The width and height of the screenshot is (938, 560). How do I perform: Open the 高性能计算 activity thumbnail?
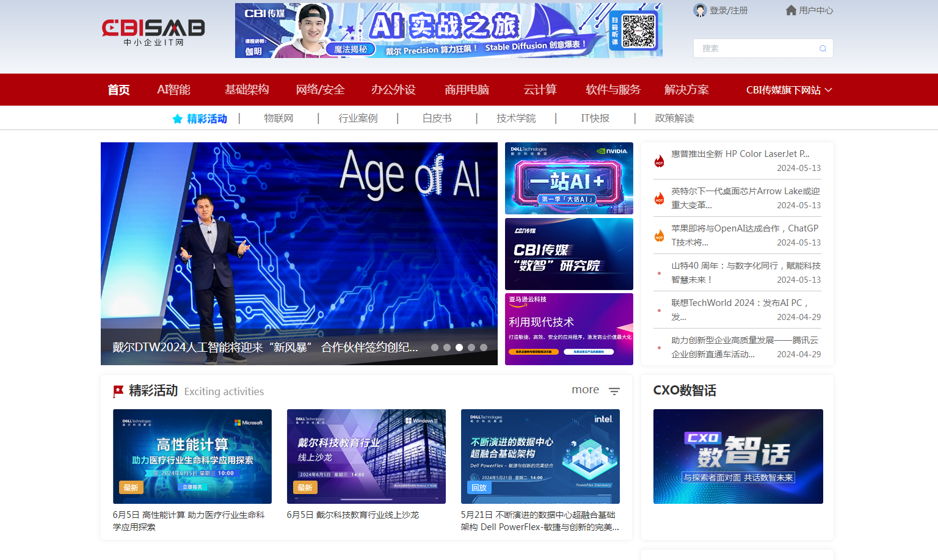(x=192, y=456)
